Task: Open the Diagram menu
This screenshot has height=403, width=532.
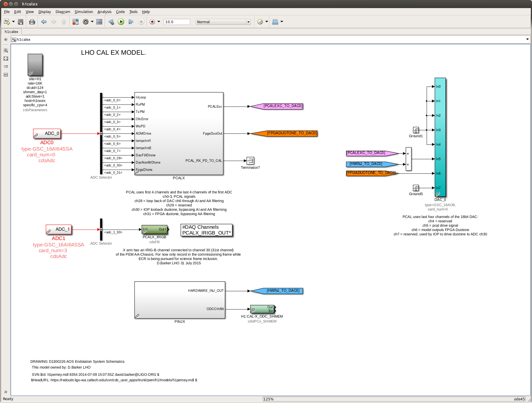Action: (x=63, y=12)
